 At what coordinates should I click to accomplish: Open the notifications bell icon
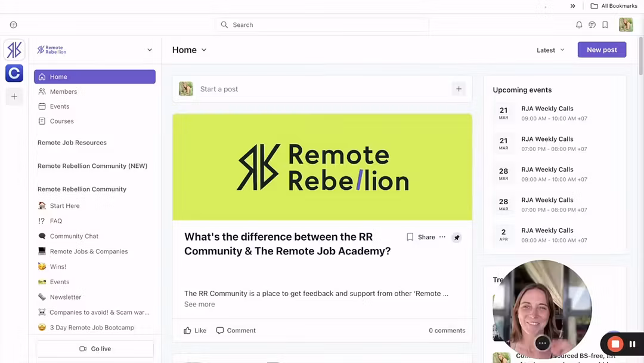tap(578, 25)
